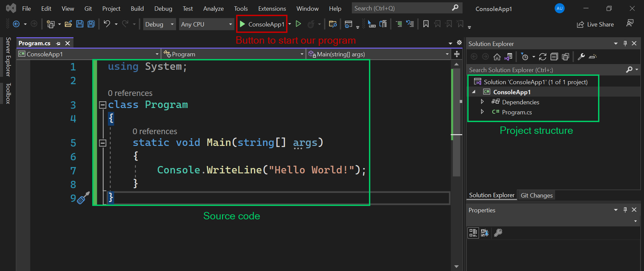Start without debugging using the outlined green play icon
This screenshot has height=271, width=644.
click(298, 24)
